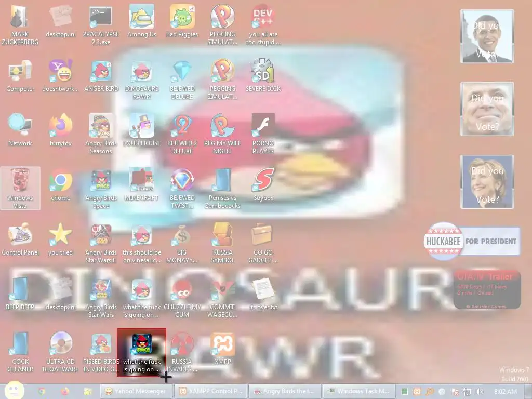Launch the Angry Birds Star Wars shortcut
This screenshot has width=532, height=399.
pos(101,298)
